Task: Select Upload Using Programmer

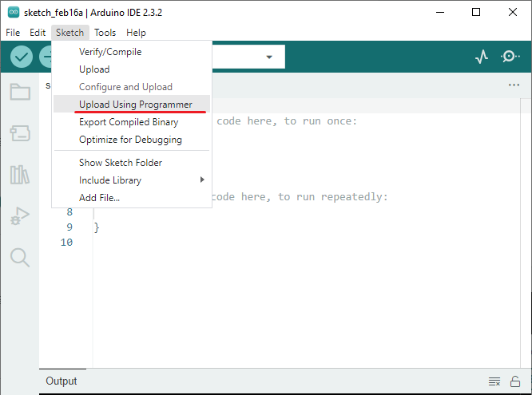Action: (x=135, y=105)
